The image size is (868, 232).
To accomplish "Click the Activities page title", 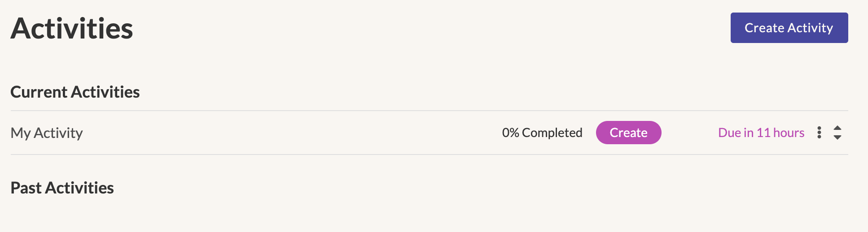I will point(72,29).
